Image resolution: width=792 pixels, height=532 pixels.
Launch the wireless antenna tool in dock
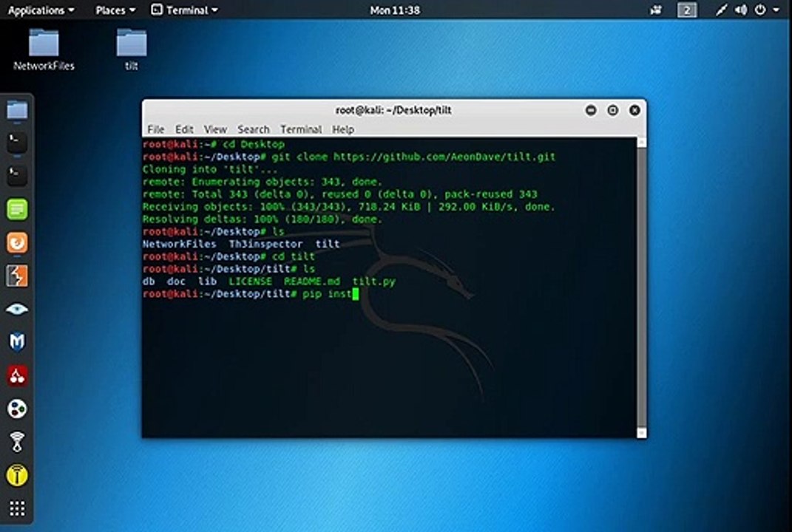pyautogui.click(x=17, y=442)
